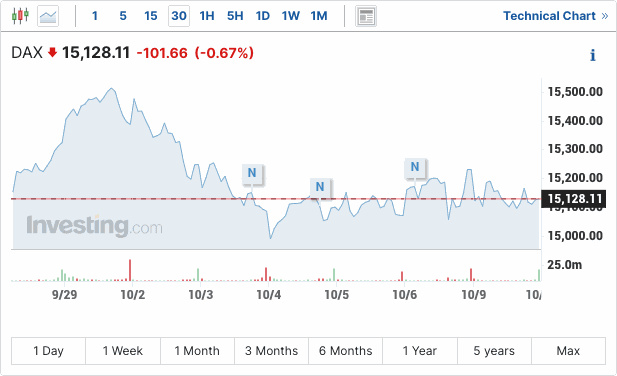Switch to area chart type
This screenshot has height=376, width=617.
pos(48,16)
